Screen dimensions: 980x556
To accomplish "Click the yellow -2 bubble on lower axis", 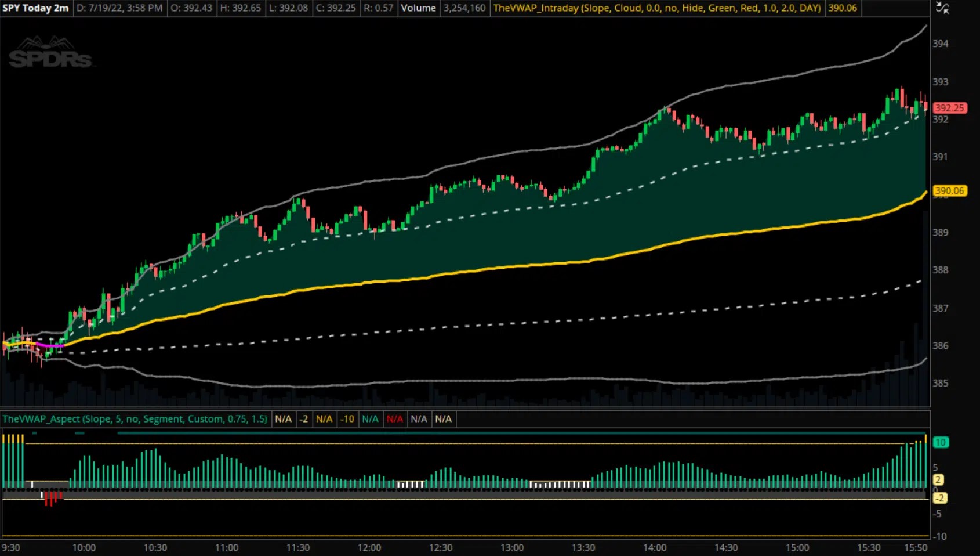I will click(939, 499).
